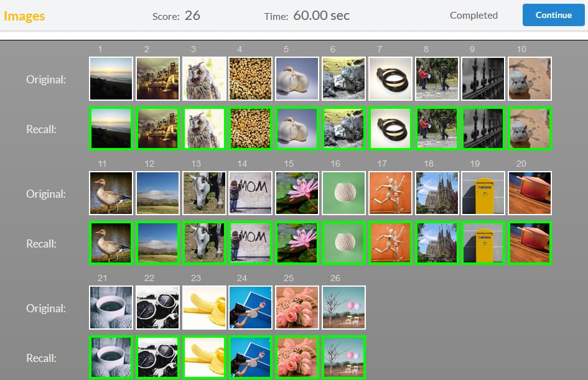This screenshot has width=588, height=380.
Task: Select the banana image in Original row
Action: pos(204,308)
